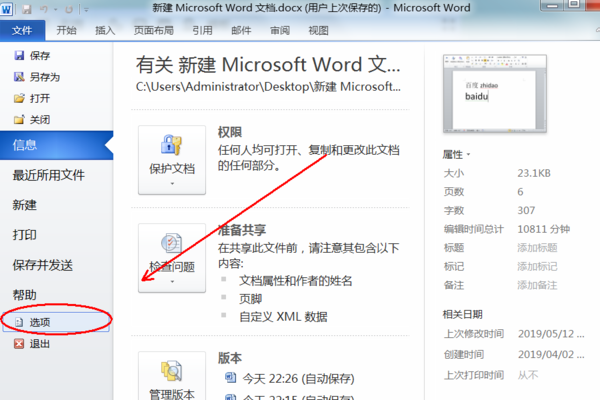600x400 pixels.
Task: Click the 添加标题 field
Action: tap(537, 248)
